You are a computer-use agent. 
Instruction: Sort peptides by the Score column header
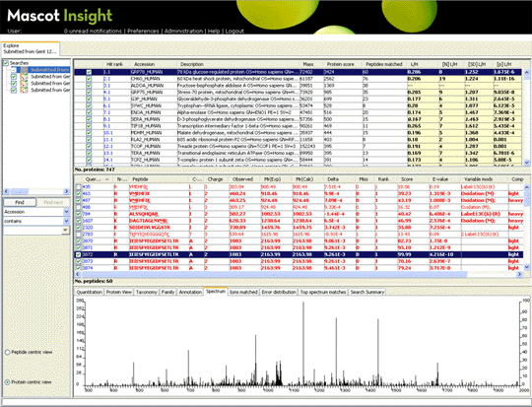407,179
